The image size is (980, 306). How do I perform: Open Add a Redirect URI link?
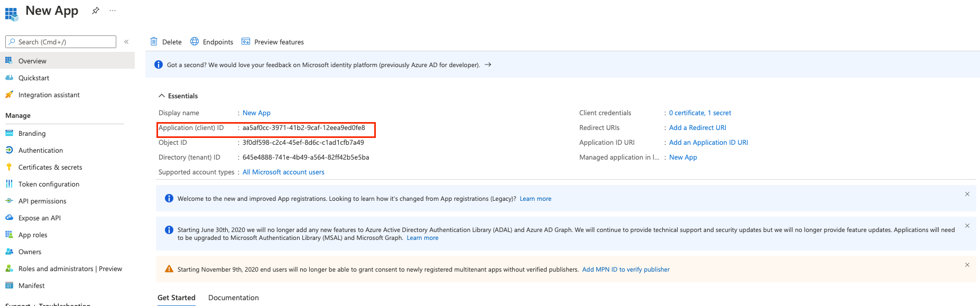coord(697,128)
